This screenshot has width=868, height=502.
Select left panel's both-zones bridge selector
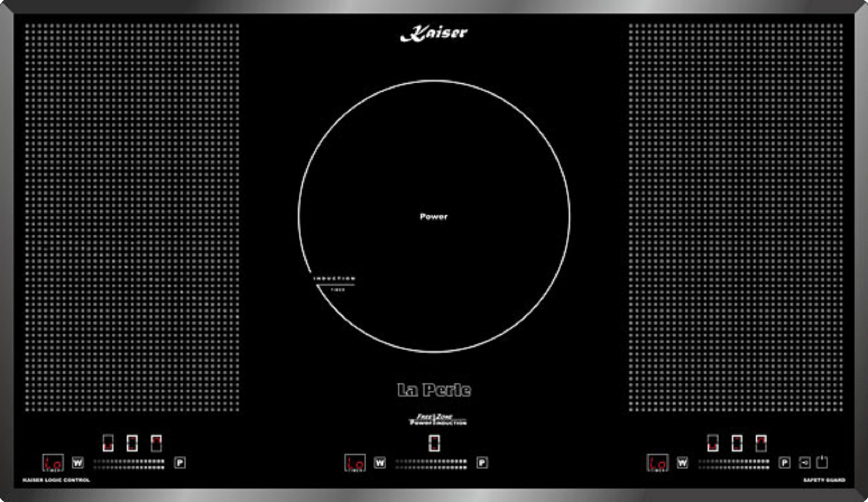pyautogui.click(x=132, y=443)
